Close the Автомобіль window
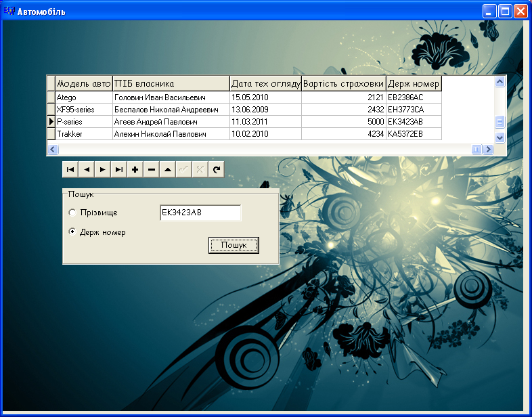Image resolution: width=532 pixels, height=417 pixels. pos(520,12)
